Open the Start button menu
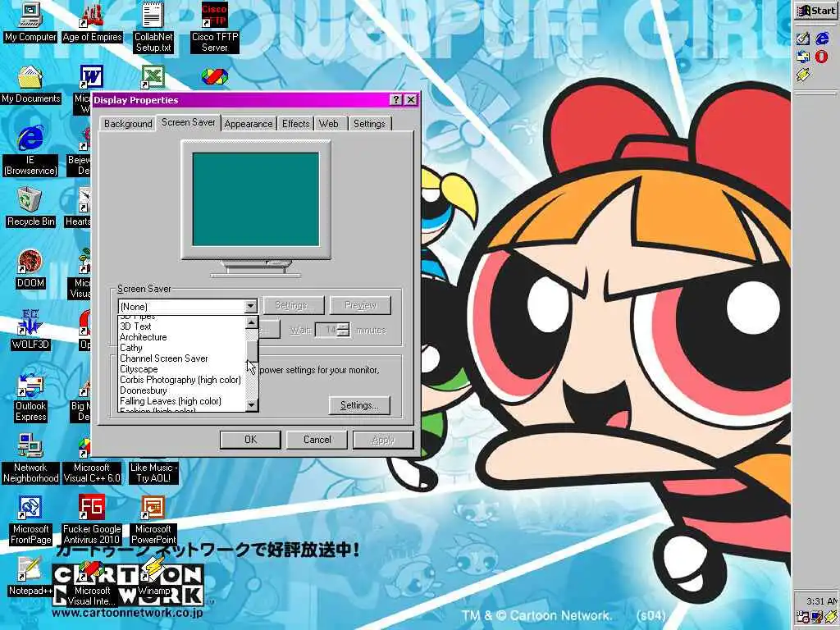Screen dimensions: 840x630 click(816, 11)
